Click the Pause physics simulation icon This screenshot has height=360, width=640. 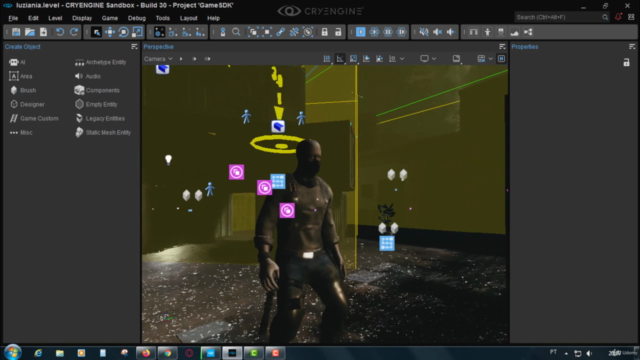(x=388, y=32)
